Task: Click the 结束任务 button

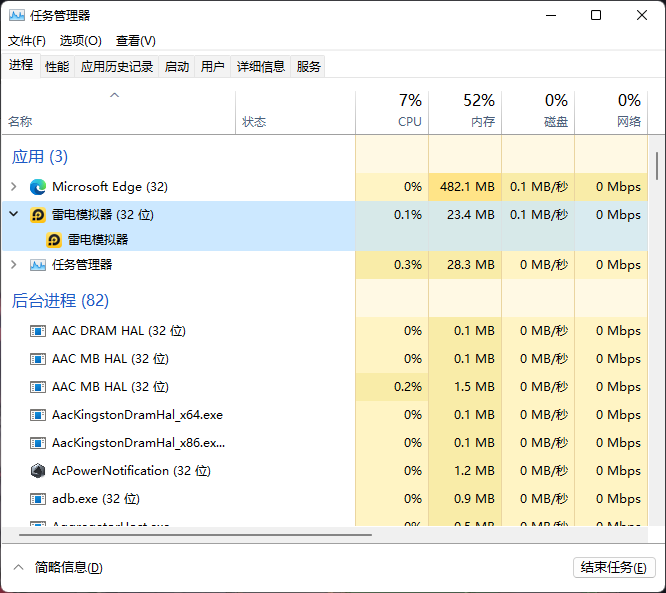Action: coord(613,567)
